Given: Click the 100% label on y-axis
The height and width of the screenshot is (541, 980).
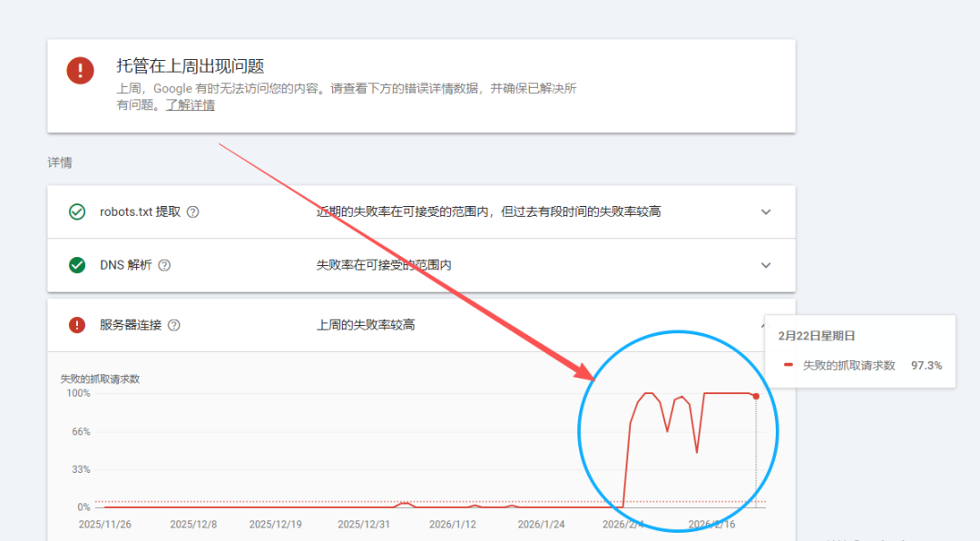Looking at the screenshot, I should [78, 393].
